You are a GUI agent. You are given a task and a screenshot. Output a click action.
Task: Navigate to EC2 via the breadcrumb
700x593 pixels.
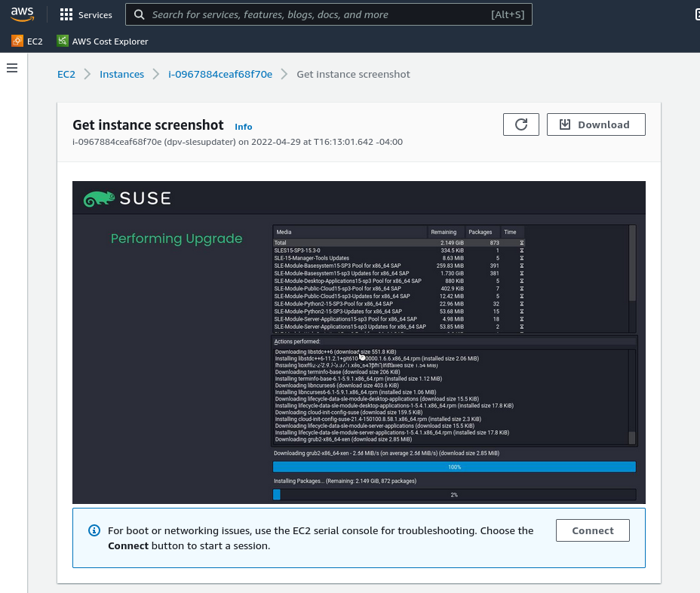pyautogui.click(x=66, y=74)
